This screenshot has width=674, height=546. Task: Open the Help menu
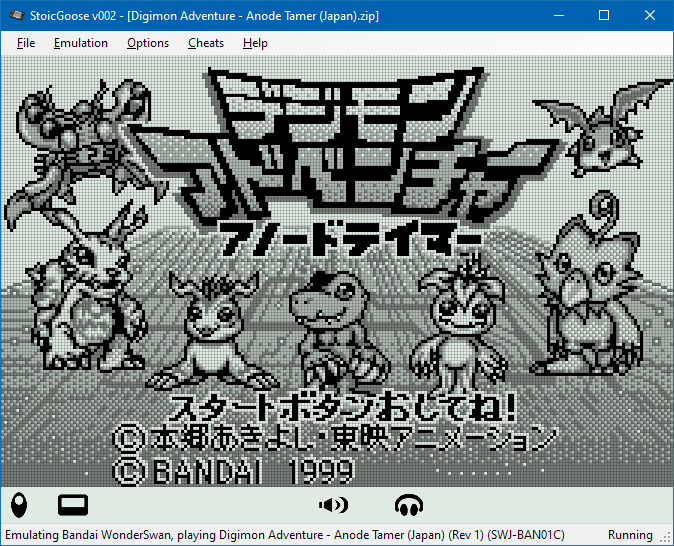pos(255,43)
